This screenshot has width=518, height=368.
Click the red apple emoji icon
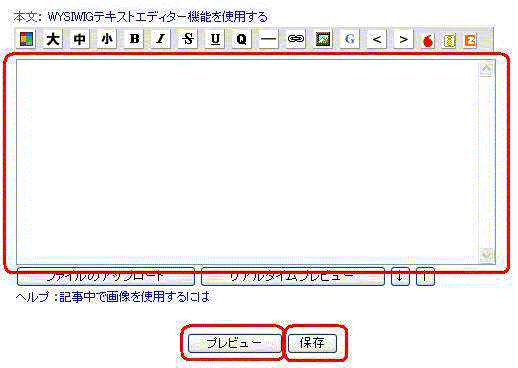coord(428,41)
